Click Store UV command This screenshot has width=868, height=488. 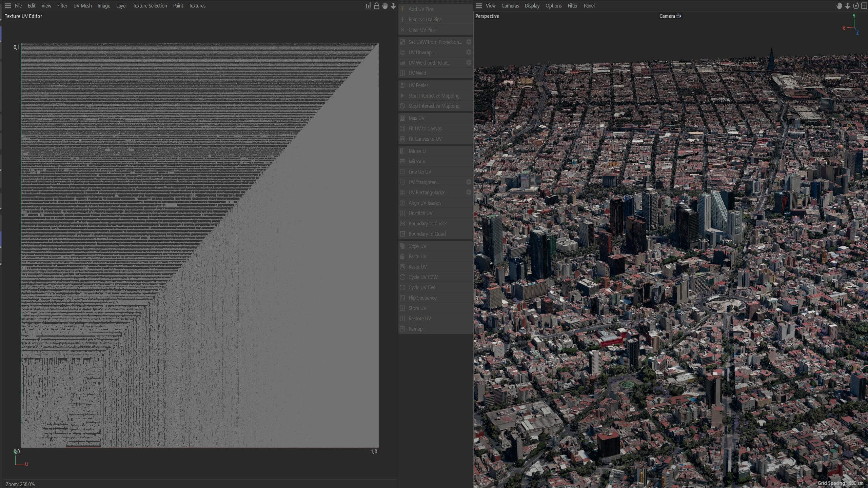tap(435, 308)
